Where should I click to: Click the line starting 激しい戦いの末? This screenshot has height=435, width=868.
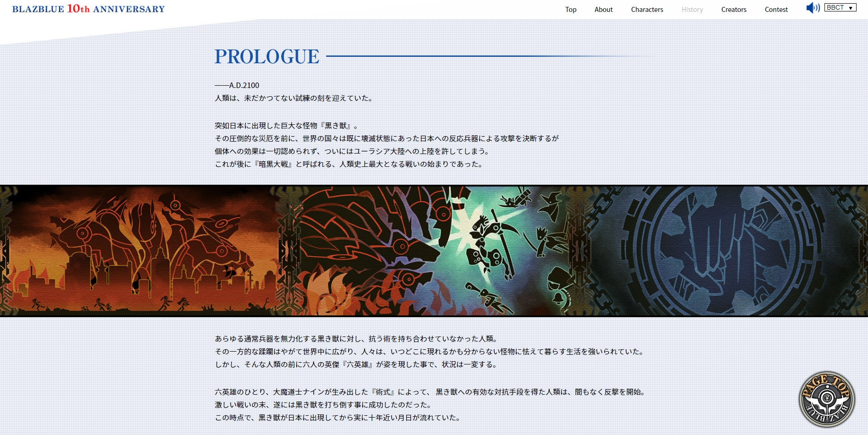tap(323, 405)
